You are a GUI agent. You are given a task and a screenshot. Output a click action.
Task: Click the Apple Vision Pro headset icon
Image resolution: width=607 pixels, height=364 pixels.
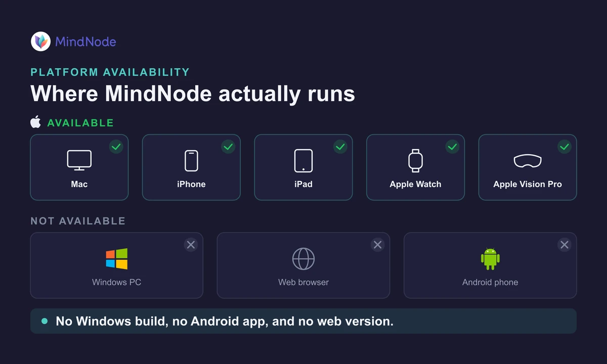tap(528, 161)
